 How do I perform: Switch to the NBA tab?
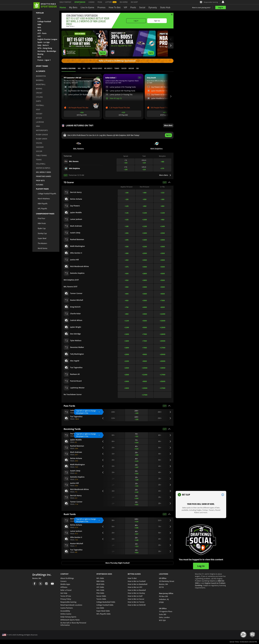click(79, 68)
